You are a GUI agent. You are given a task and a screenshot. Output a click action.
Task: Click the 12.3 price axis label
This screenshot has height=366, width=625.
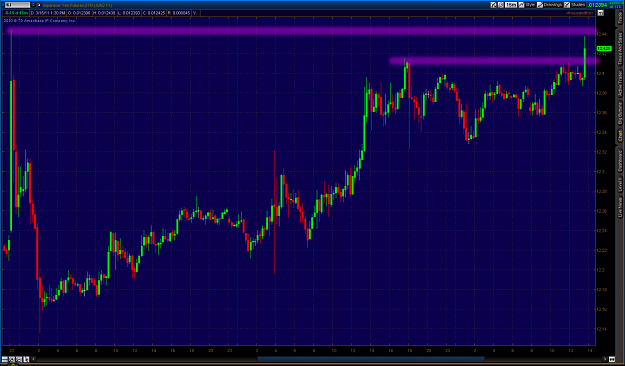[x=600, y=171]
